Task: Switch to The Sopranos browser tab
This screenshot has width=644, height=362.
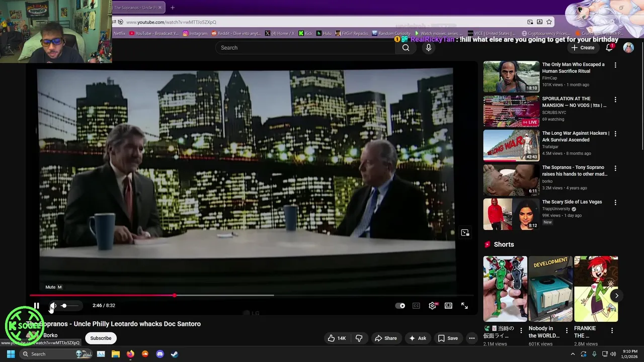Action: click(134, 8)
